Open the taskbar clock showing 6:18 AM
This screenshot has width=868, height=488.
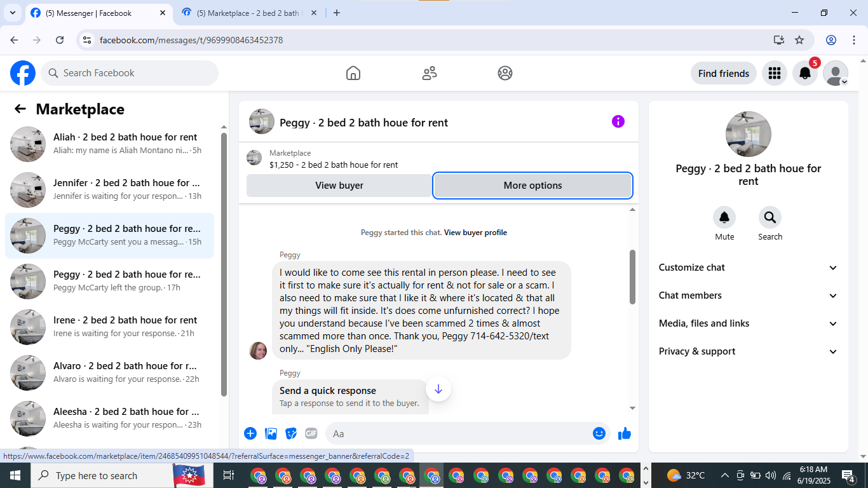coord(813,475)
